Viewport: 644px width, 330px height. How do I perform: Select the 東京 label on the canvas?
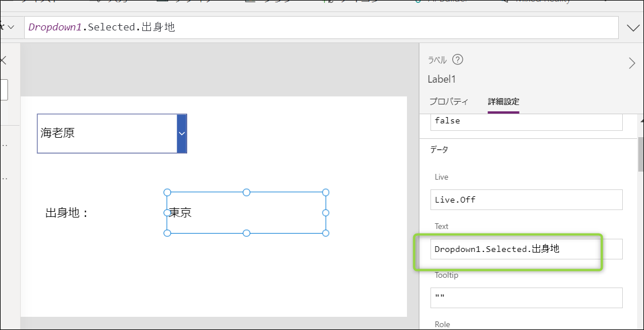click(246, 212)
